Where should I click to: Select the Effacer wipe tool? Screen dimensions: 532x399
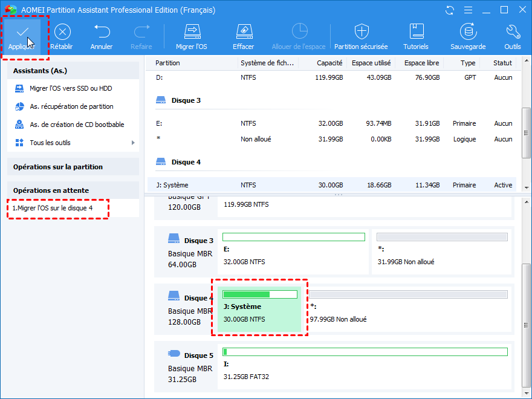pyautogui.click(x=244, y=37)
